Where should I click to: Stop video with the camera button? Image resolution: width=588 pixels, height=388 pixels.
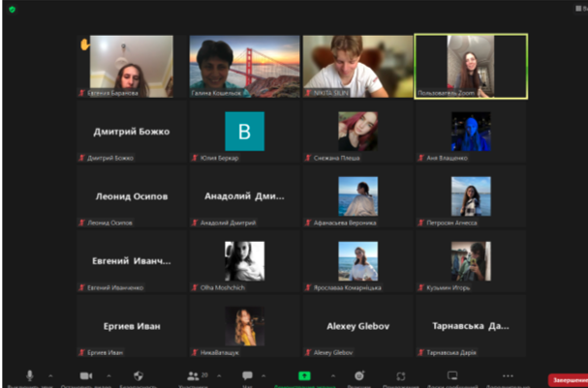(85, 374)
